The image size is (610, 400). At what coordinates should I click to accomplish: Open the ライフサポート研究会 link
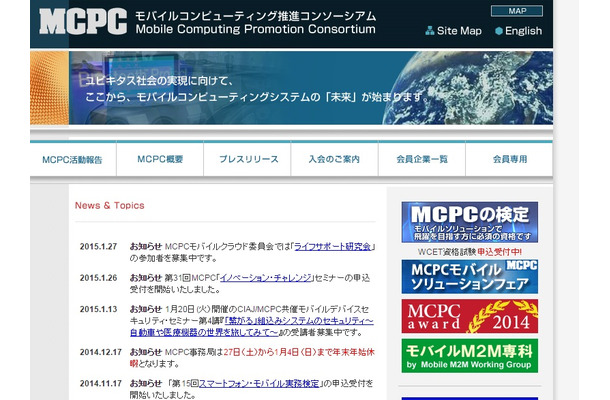tap(333, 246)
